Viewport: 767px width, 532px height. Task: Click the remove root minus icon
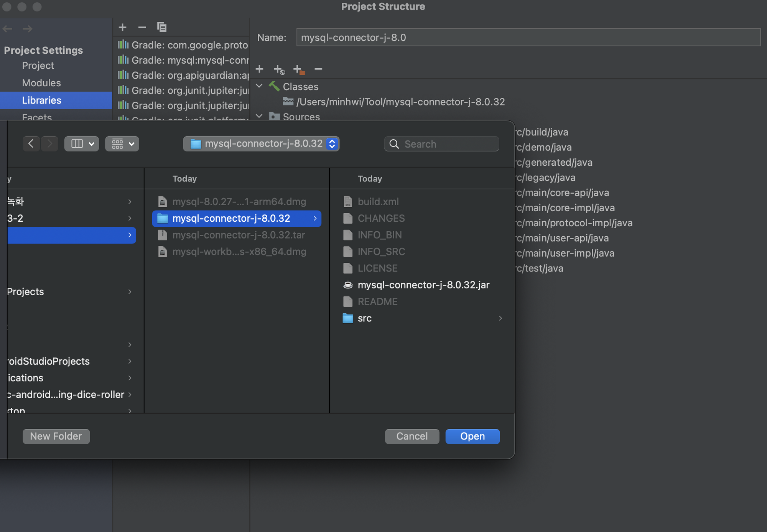pos(318,69)
